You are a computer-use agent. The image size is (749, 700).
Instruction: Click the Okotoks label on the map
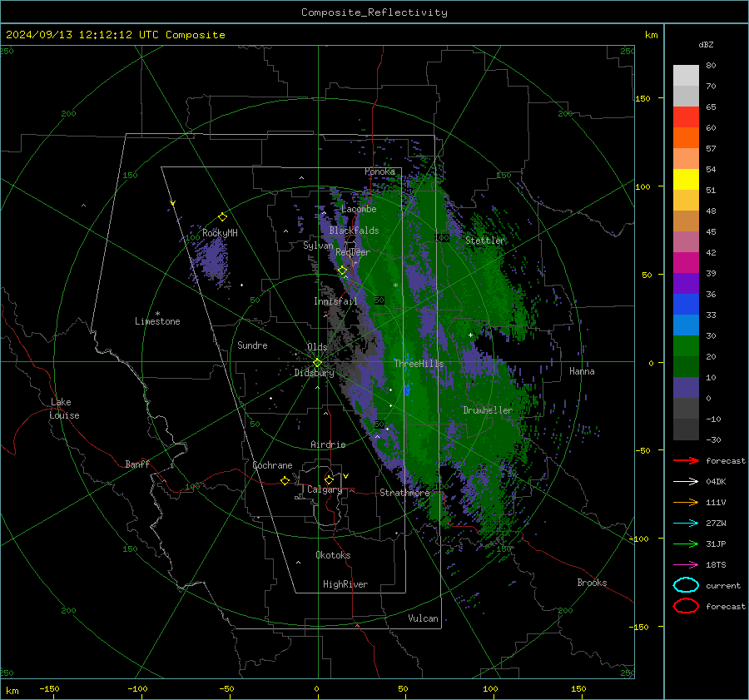click(x=333, y=555)
